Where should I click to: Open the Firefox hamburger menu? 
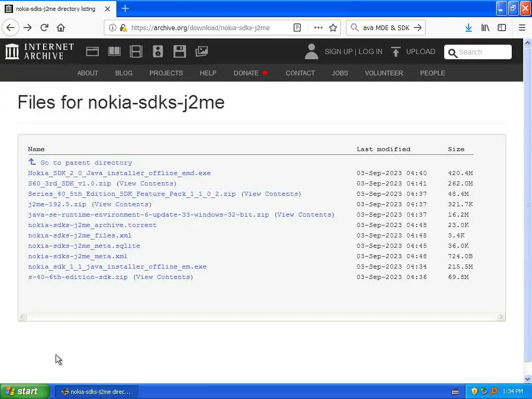point(522,28)
